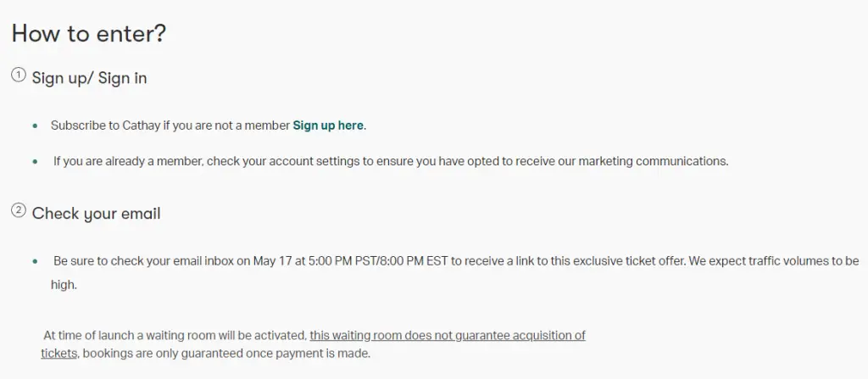Select the 'Check your email' step heading

(x=96, y=214)
